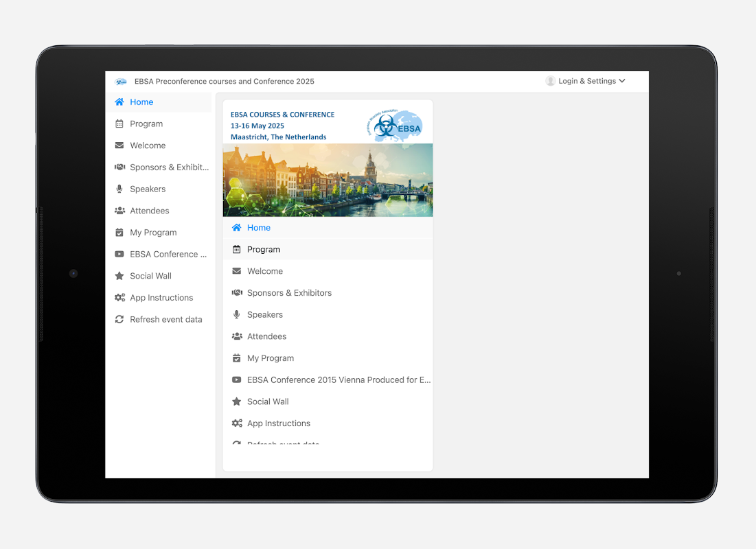Click the microphone icon beside Speakers in card
Image resolution: width=756 pixels, height=549 pixels.
click(x=237, y=314)
